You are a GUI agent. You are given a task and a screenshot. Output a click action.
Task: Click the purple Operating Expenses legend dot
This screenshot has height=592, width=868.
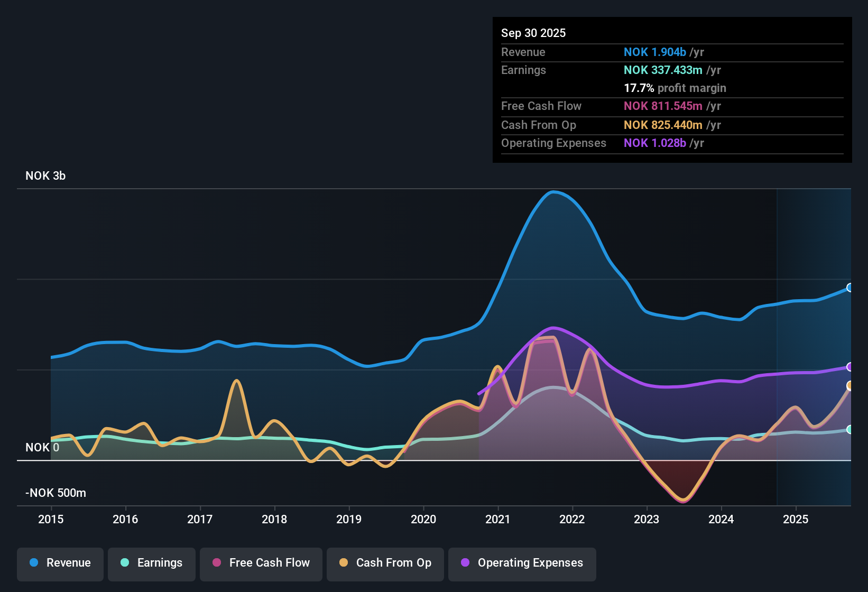pyautogui.click(x=465, y=562)
